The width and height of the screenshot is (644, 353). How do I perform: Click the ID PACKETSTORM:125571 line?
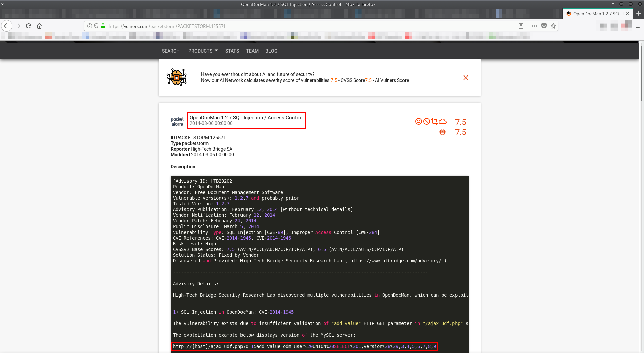click(x=198, y=138)
